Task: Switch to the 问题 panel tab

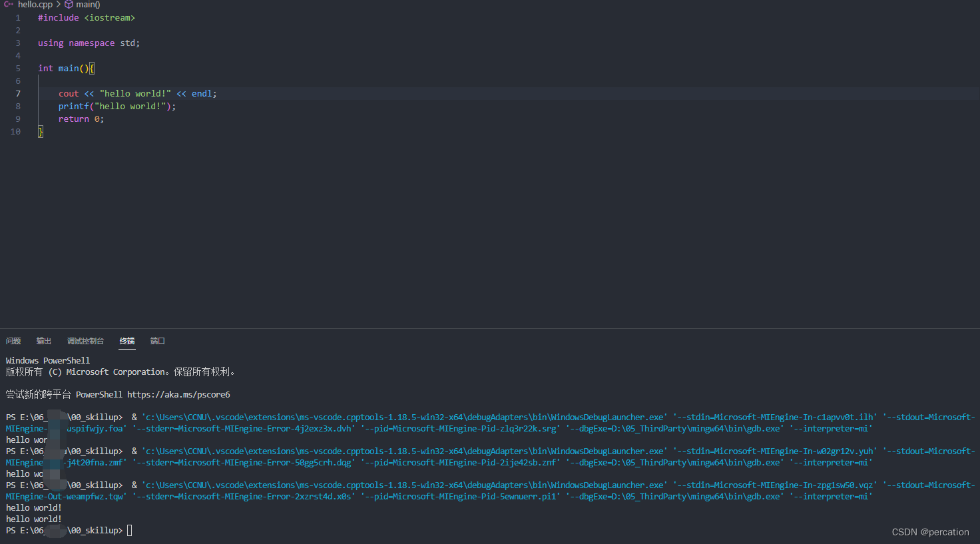Action: click(x=13, y=341)
